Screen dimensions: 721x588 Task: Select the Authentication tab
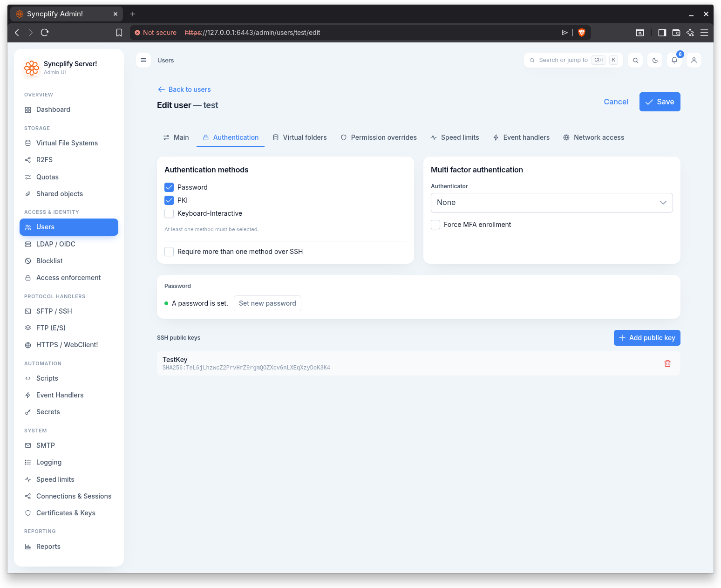tap(231, 137)
